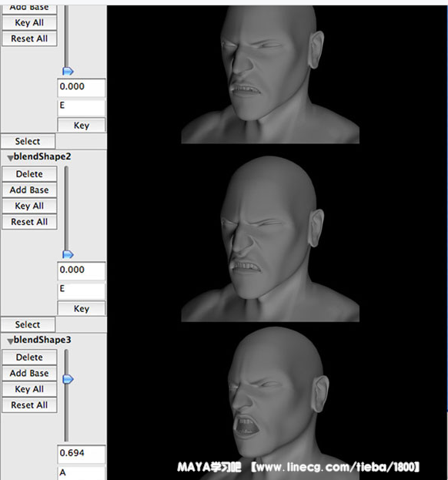448x480 pixels.
Task: Click the blendShape3 slider handle at 0.694
Action: point(68,379)
